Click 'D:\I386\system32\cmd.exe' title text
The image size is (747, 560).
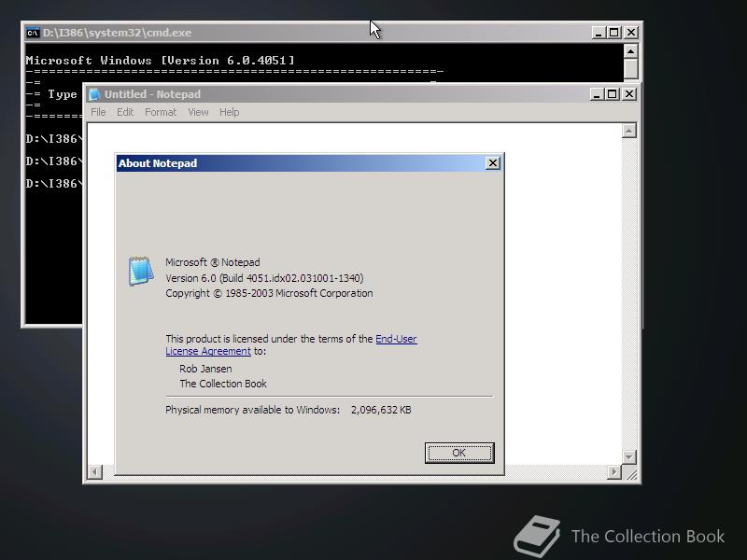click(x=118, y=33)
